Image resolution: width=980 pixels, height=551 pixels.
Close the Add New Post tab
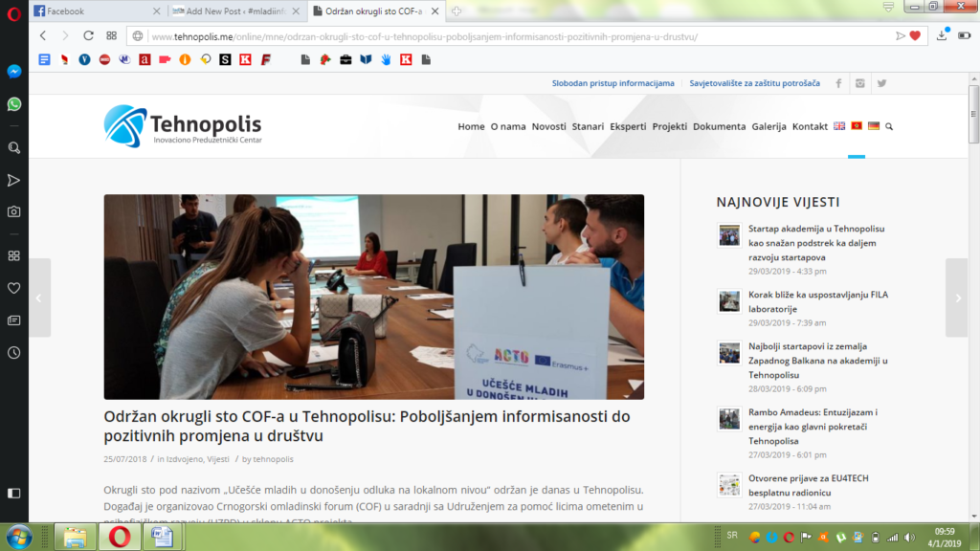click(x=296, y=11)
